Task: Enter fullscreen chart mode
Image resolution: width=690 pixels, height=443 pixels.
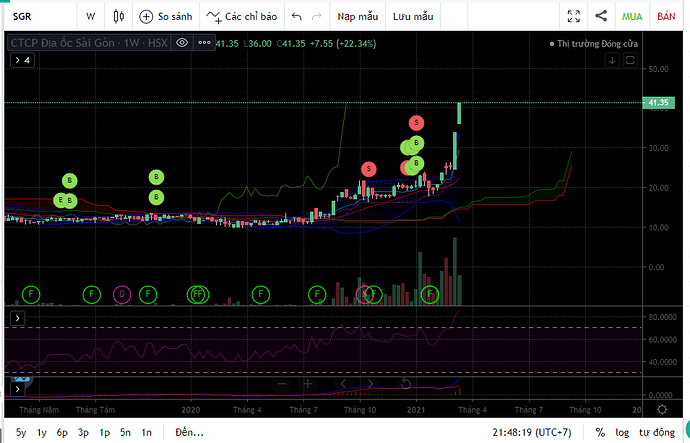Action: pyautogui.click(x=573, y=17)
